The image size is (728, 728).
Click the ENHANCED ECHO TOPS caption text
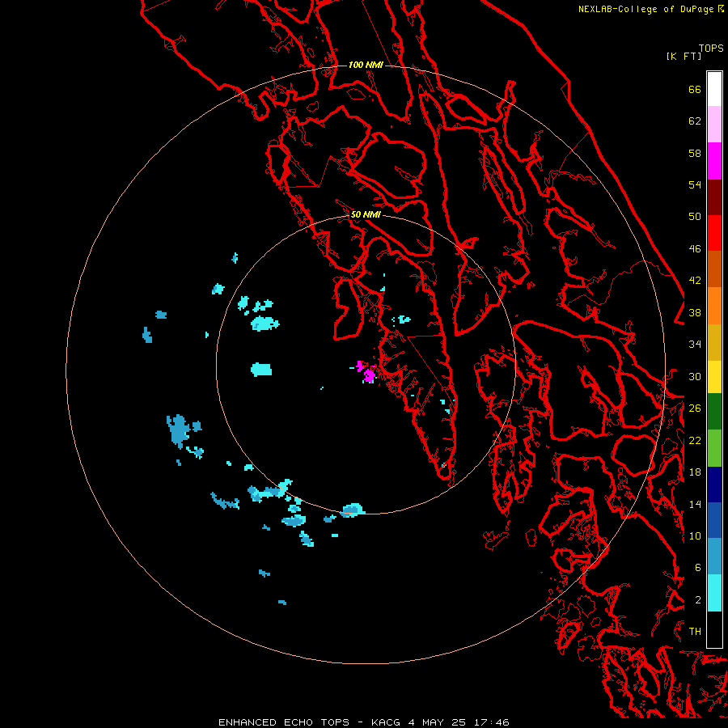(x=284, y=722)
